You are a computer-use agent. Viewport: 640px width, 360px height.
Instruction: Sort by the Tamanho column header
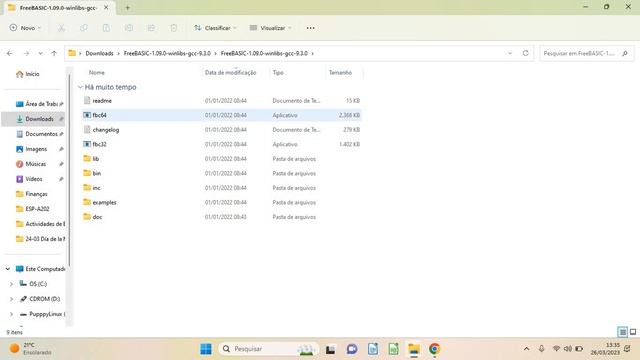pyautogui.click(x=340, y=72)
